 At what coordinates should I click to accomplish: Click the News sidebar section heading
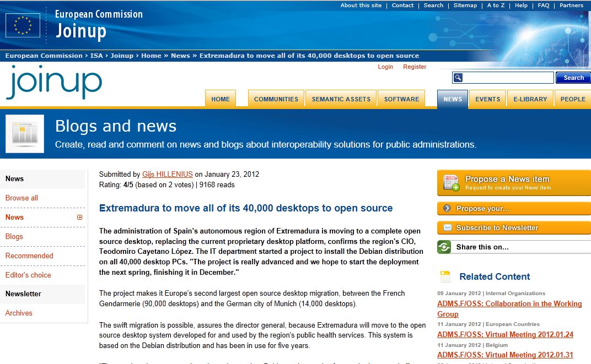[x=14, y=179]
